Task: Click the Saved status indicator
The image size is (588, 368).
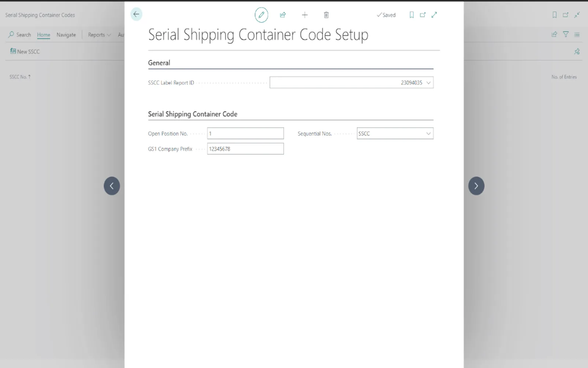Action: click(x=386, y=15)
